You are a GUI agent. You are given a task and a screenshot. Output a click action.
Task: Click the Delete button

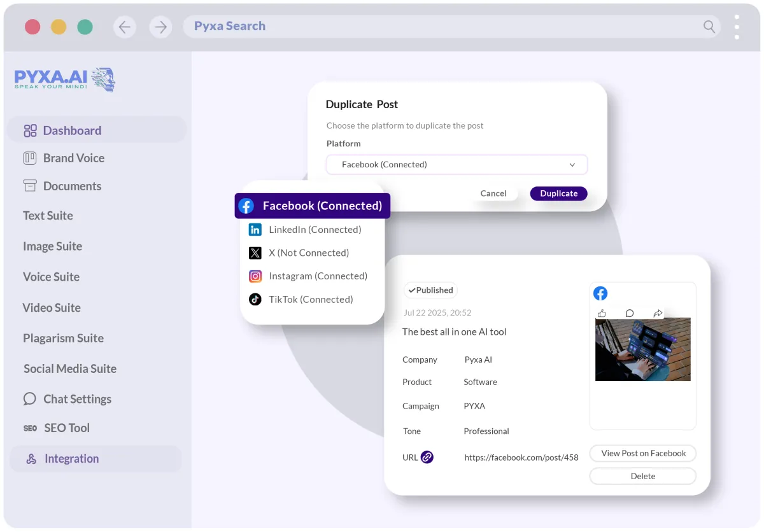[643, 476]
